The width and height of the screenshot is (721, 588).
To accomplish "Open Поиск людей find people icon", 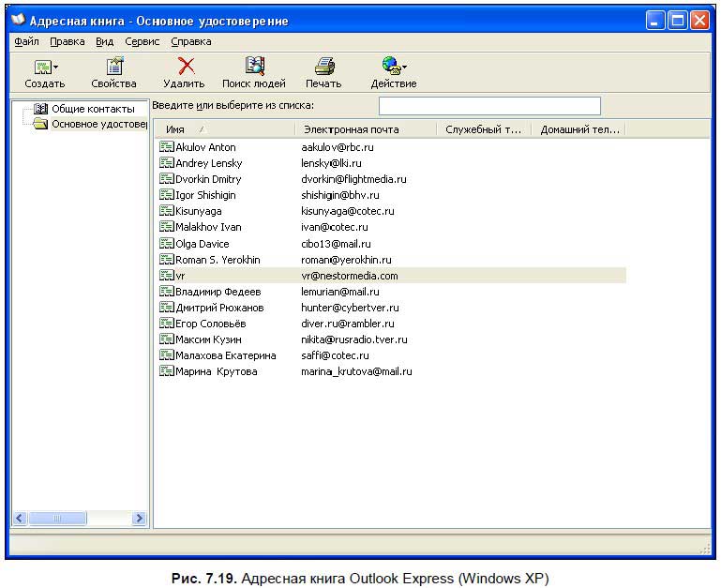I will click(x=255, y=67).
